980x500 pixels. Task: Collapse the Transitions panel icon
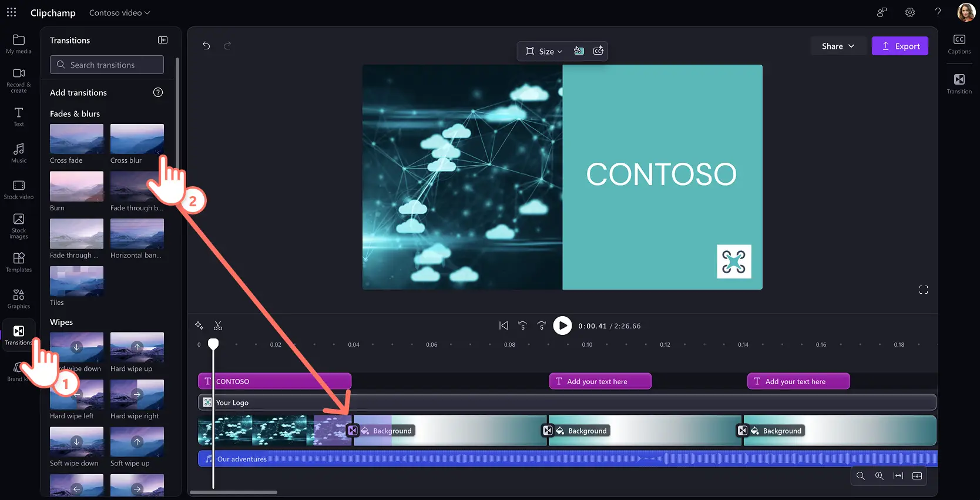click(163, 40)
